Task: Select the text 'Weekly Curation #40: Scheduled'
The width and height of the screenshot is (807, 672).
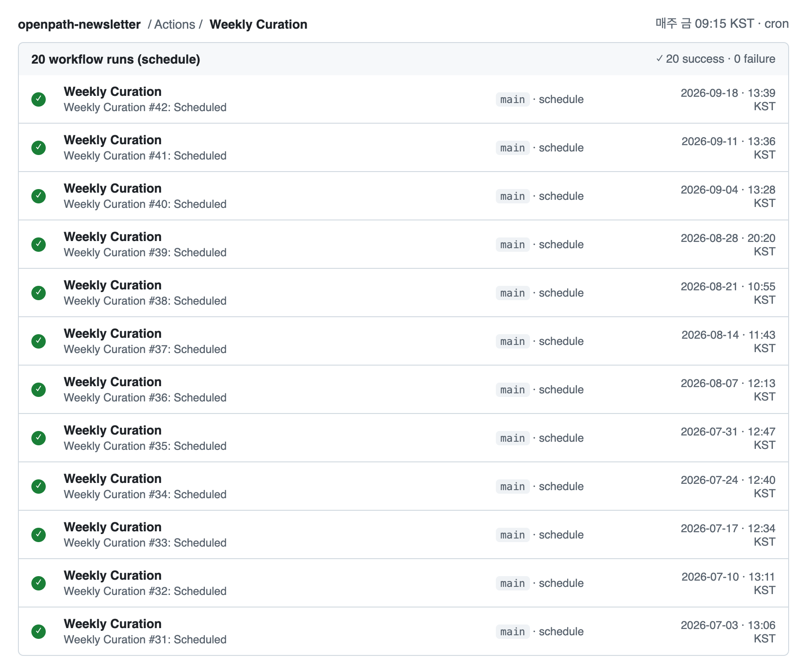Action: (x=145, y=204)
